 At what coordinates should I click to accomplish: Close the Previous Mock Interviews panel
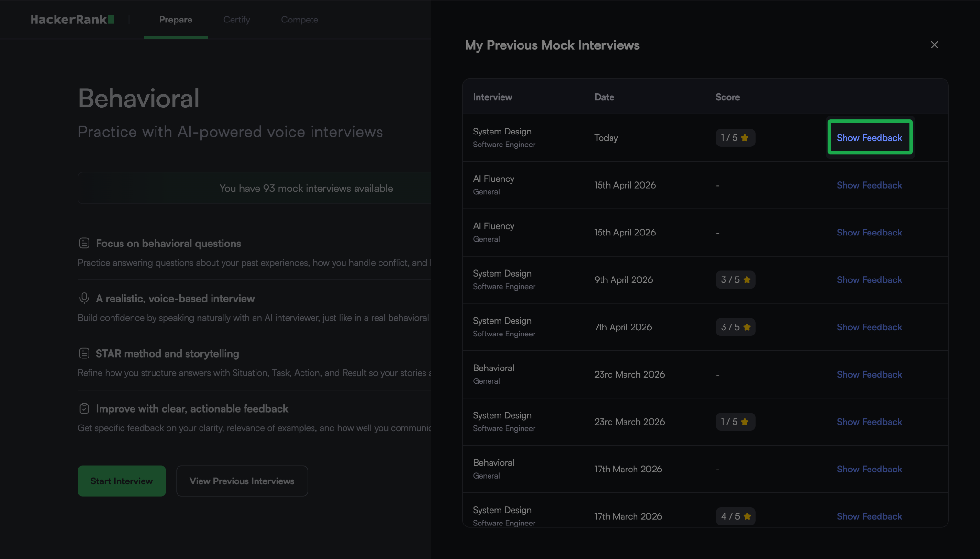tap(934, 45)
